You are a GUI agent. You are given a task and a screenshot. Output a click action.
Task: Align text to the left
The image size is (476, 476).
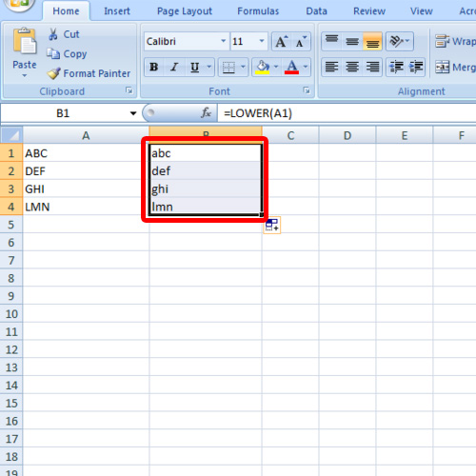(331, 67)
